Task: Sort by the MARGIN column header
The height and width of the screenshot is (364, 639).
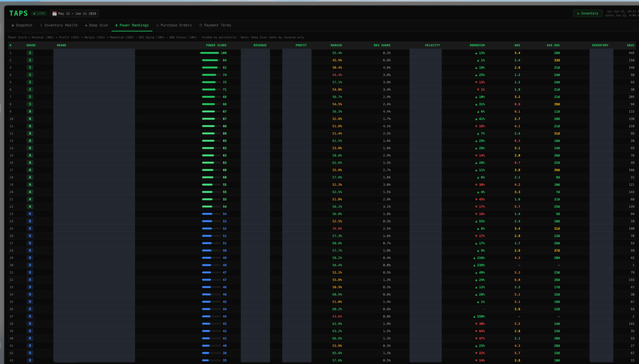Action: pyautogui.click(x=336, y=45)
